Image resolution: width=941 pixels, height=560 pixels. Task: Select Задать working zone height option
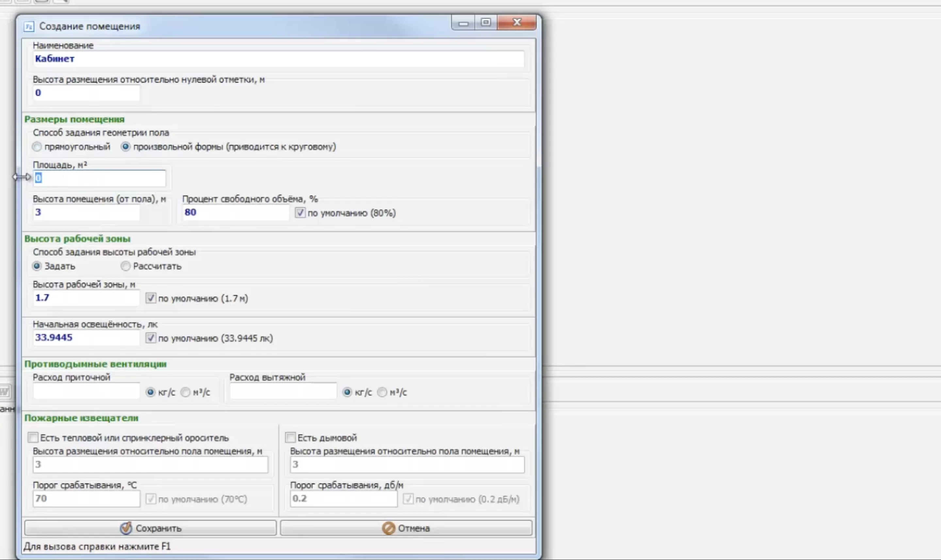(37, 266)
